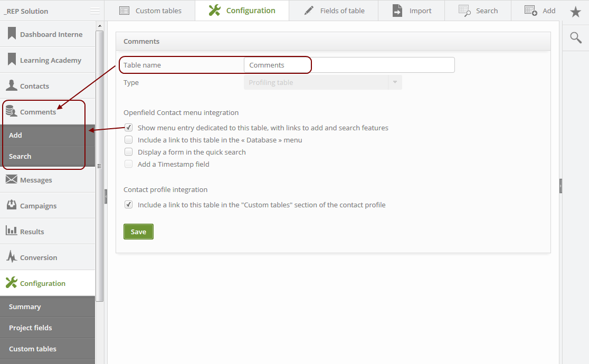Click the Messages envelope icon in sidebar
The width and height of the screenshot is (589, 364).
[x=11, y=179]
